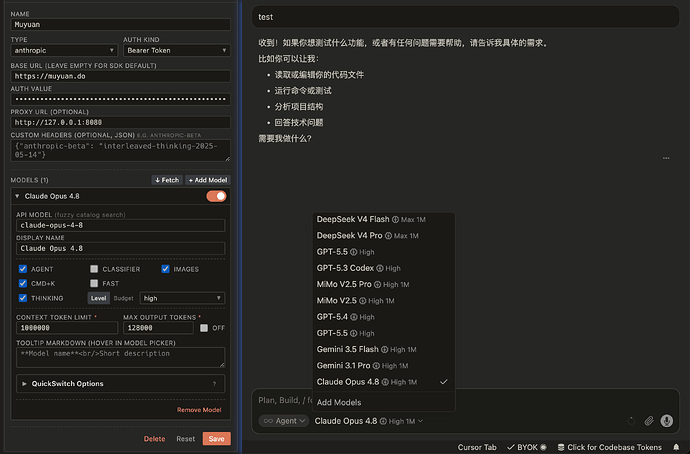Click the database icon for Codebase Tokens
The image size is (690, 454).
click(x=561, y=447)
